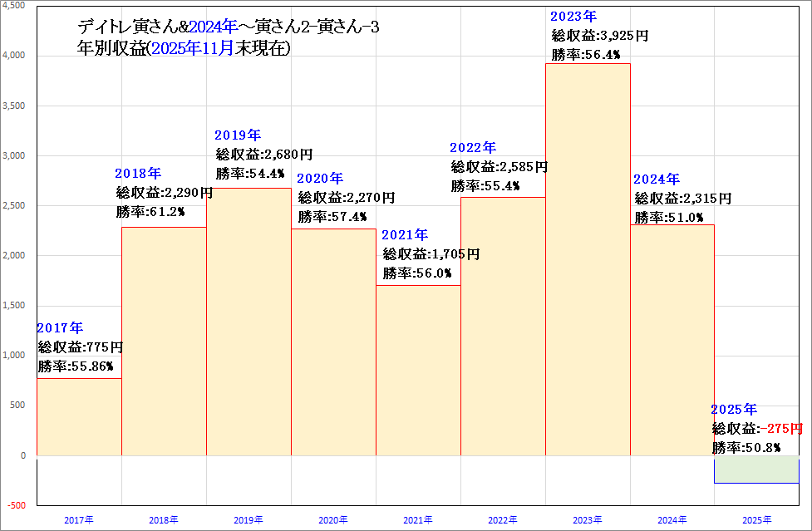
Task: Click the 総収益:2,270円 label for 2020
Action: tap(346, 198)
